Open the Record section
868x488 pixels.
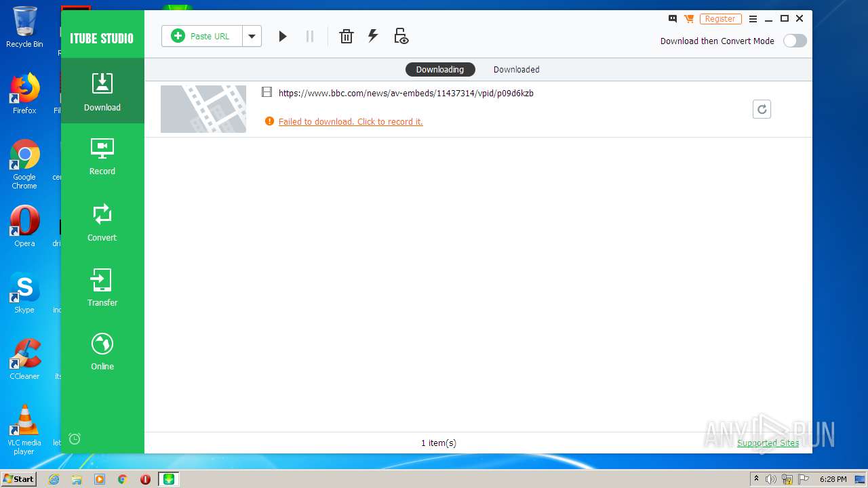[102, 157]
